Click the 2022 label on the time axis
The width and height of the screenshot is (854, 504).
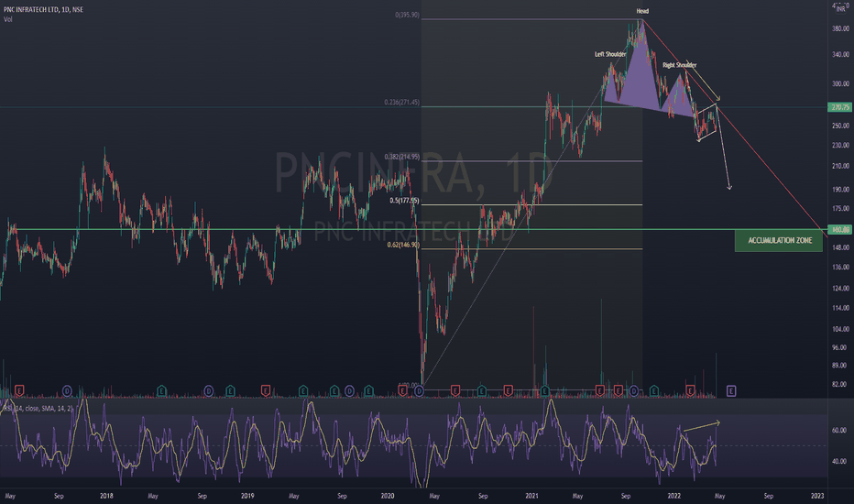[x=674, y=496]
